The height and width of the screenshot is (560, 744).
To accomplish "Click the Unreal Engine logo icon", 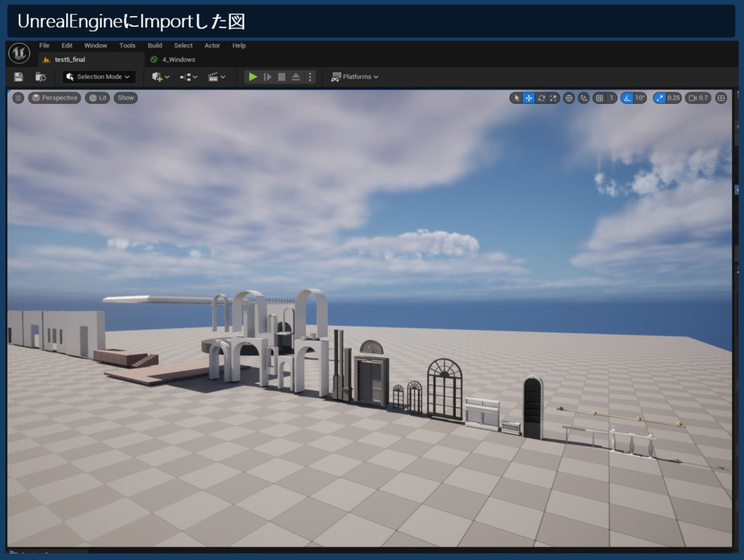I will pos(20,53).
